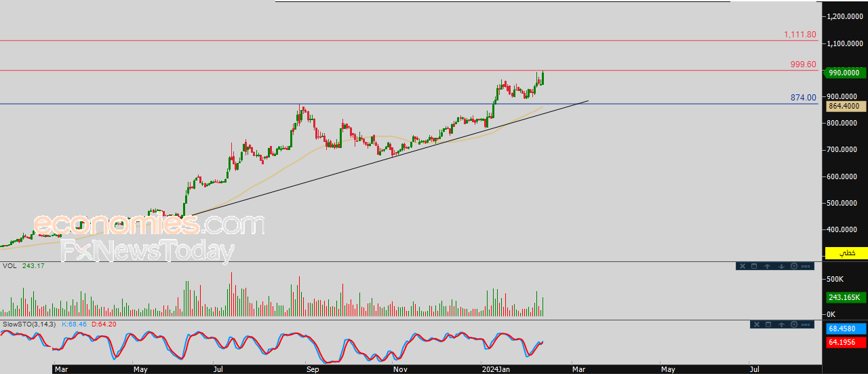
Task: Click the yellow Arabic scale-type label
Action: pyautogui.click(x=846, y=253)
